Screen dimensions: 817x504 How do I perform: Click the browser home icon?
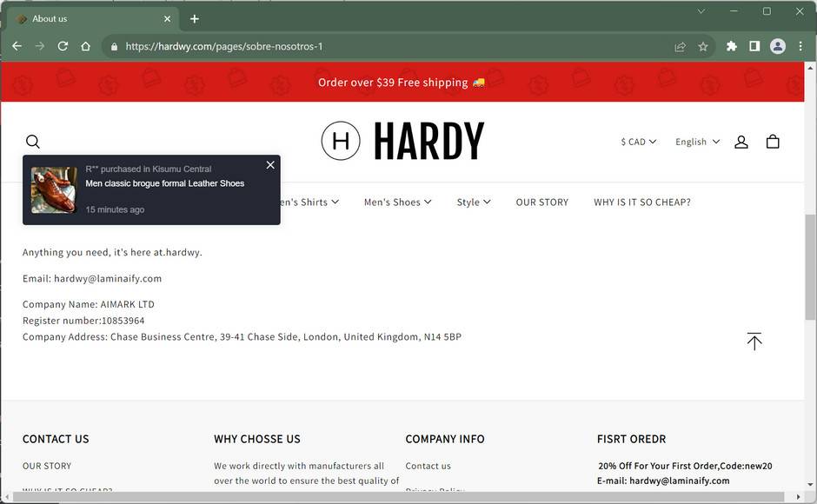85,46
